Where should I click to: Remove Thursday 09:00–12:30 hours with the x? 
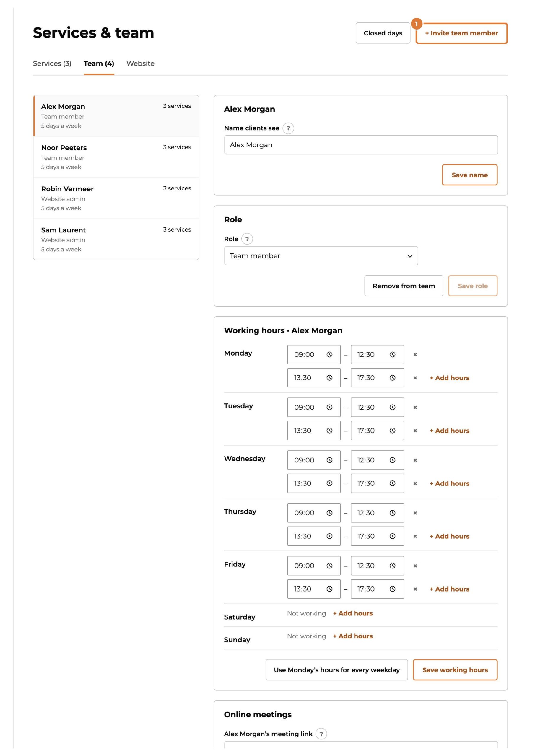(x=415, y=513)
